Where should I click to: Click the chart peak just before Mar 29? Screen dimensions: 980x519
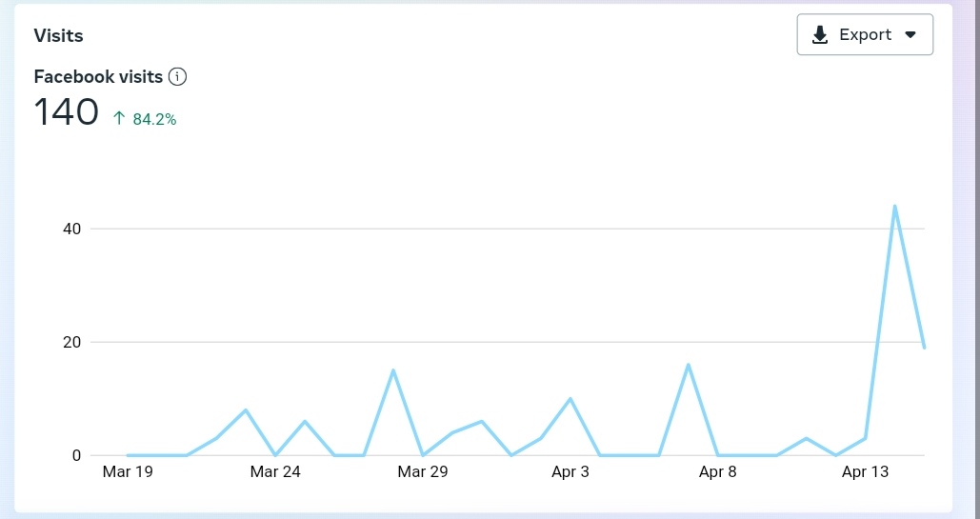(x=392, y=370)
